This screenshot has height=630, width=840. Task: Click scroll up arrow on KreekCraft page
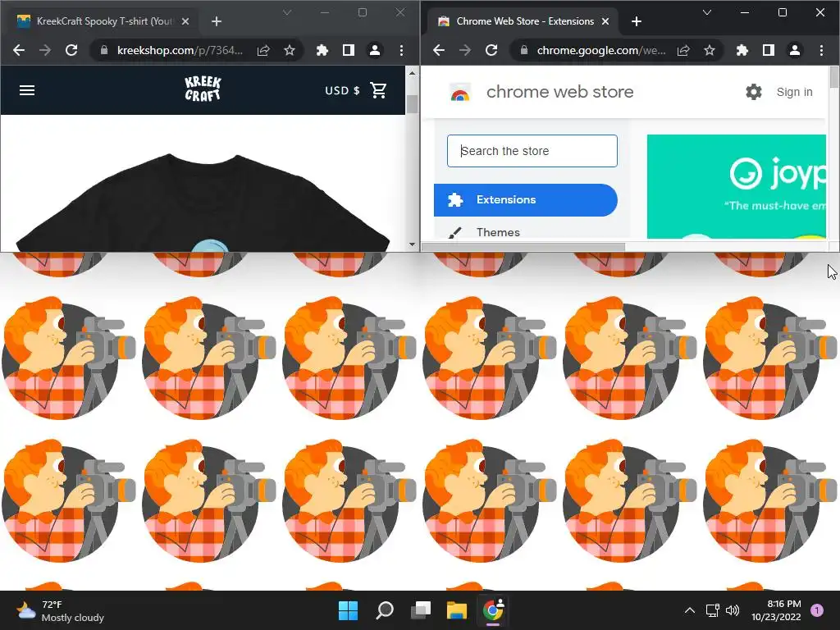pyautogui.click(x=412, y=73)
